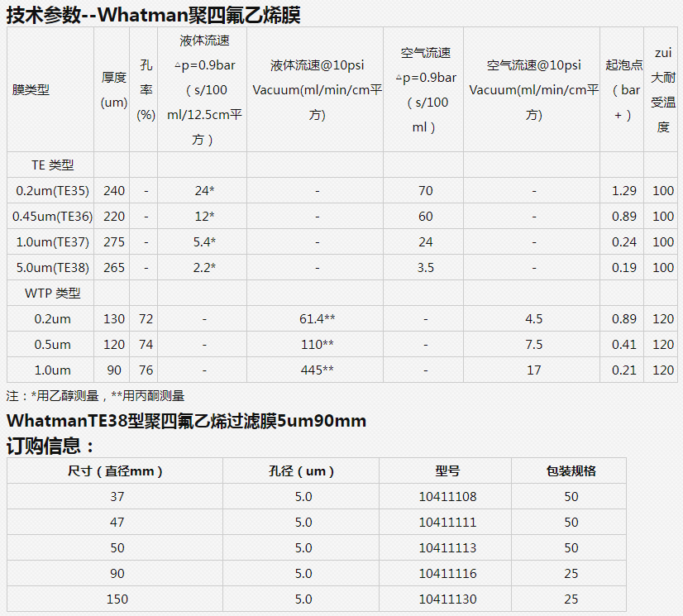Select the "尺寸（直径mm）" column header
Viewport: 683px width, 616px height.
coord(115,471)
